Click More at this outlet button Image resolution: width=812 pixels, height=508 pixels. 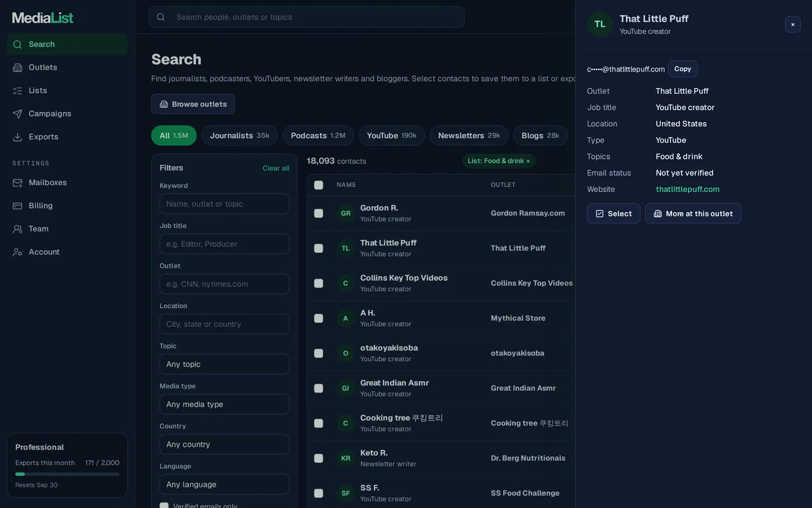pos(693,213)
